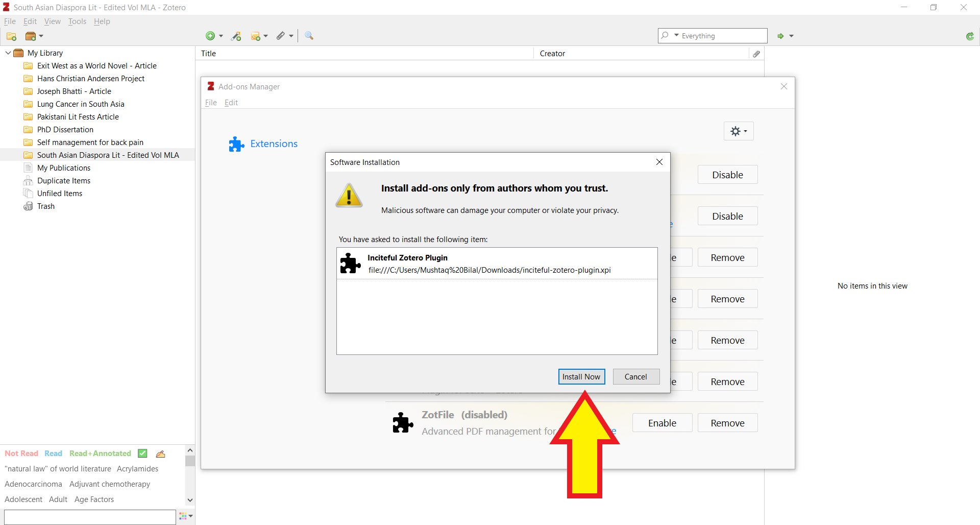Close the Software Installation dialog
The height and width of the screenshot is (525, 980).
659,162
